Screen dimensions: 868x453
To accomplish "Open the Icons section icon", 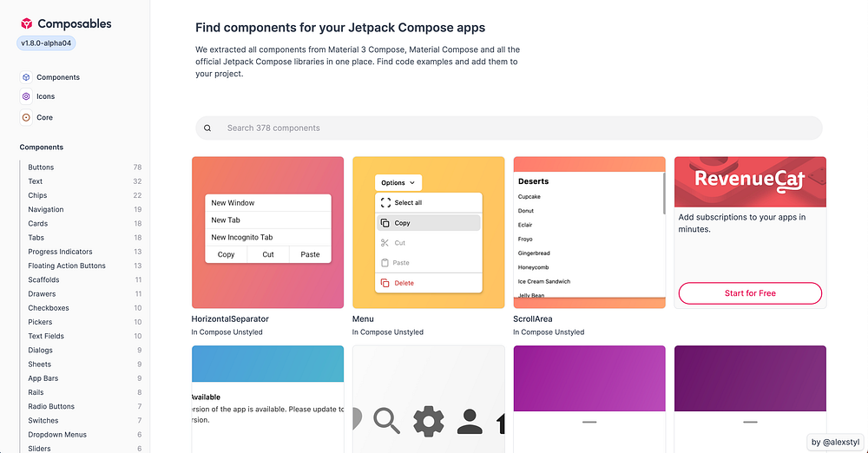I will tap(26, 96).
